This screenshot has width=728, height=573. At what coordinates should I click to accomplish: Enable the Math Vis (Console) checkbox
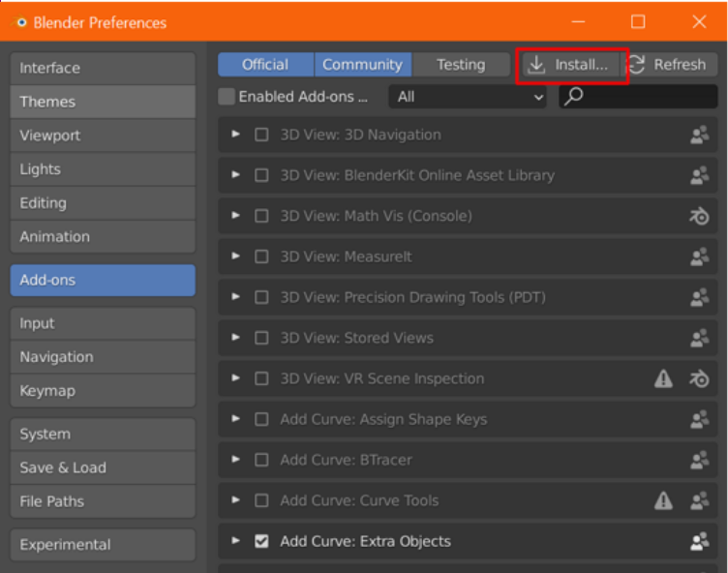261,216
